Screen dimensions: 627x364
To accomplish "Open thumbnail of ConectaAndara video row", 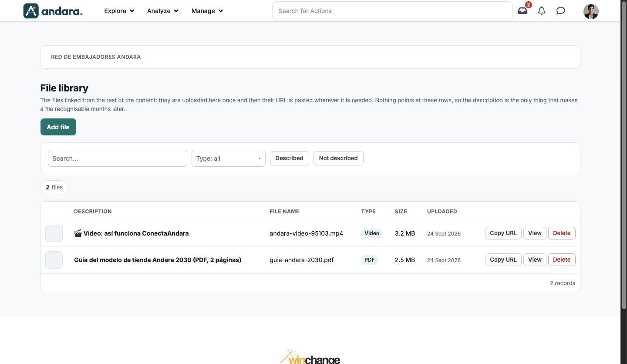I will pyautogui.click(x=54, y=233).
